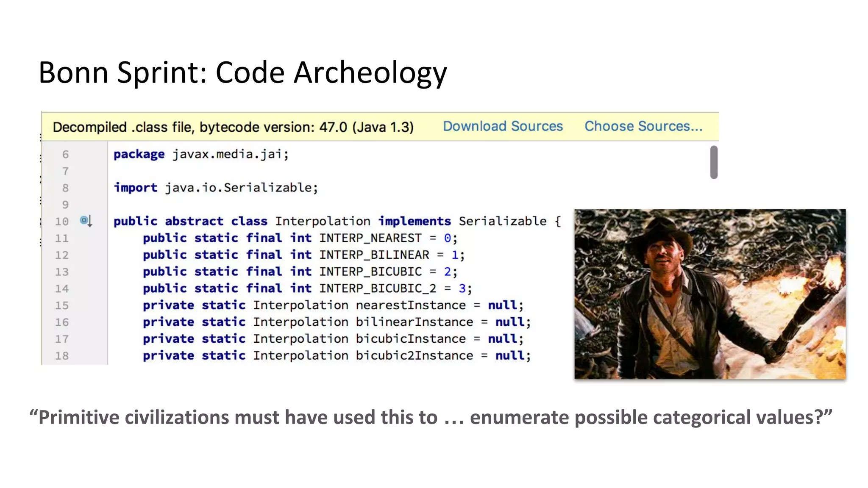Click the 'implements' keyword on line 10
The image size is (868, 488).
(415, 221)
